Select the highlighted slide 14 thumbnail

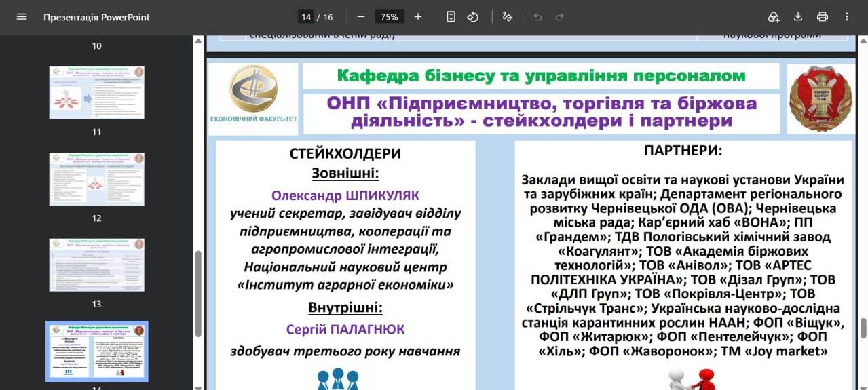click(x=97, y=351)
